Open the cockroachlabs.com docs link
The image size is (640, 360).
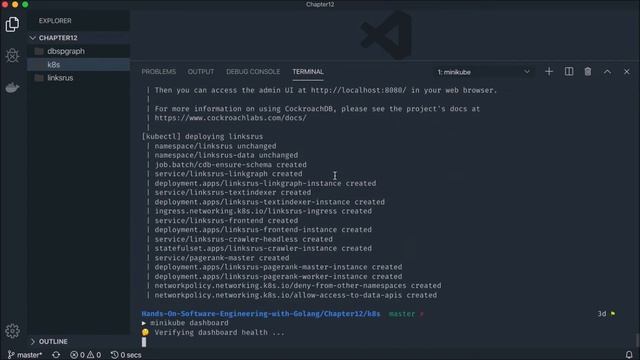pos(230,118)
